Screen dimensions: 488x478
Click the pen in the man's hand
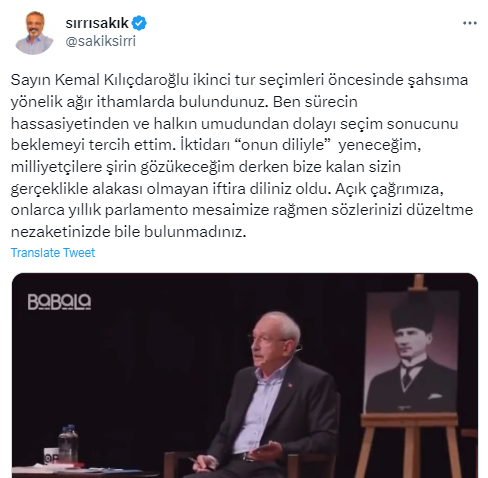click(199, 462)
